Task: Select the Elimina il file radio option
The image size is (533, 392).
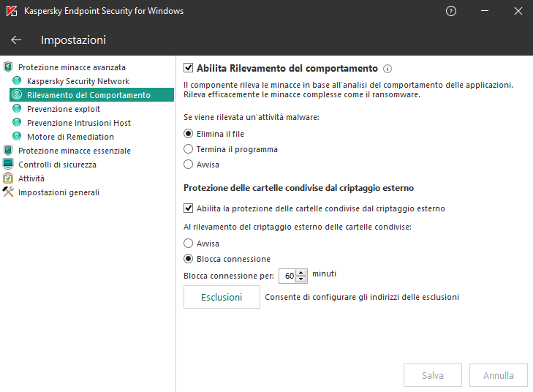Action: (188, 134)
